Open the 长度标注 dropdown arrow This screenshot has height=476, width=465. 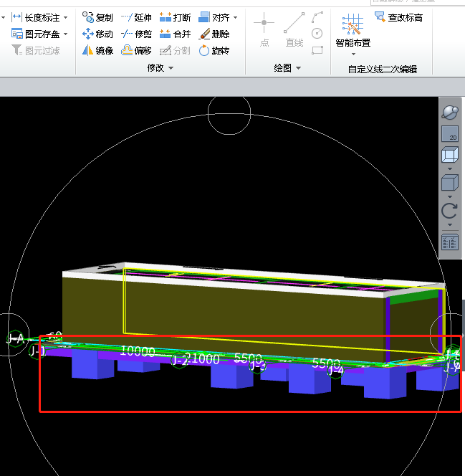(x=66, y=18)
